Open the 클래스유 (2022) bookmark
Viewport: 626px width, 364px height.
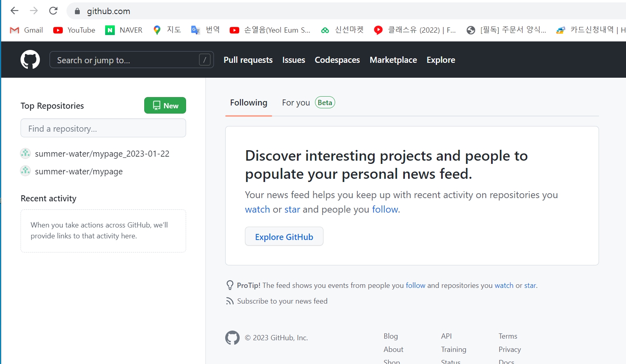pyautogui.click(x=415, y=30)
